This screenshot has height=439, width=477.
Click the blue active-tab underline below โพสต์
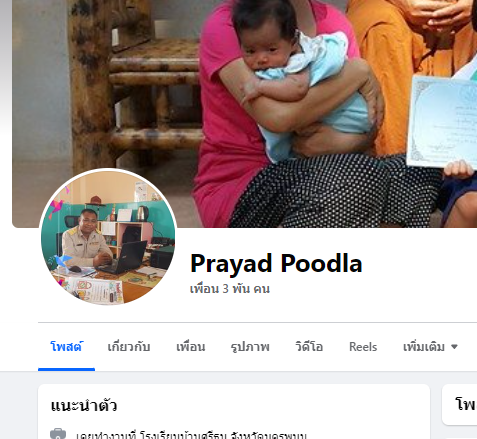66,369
